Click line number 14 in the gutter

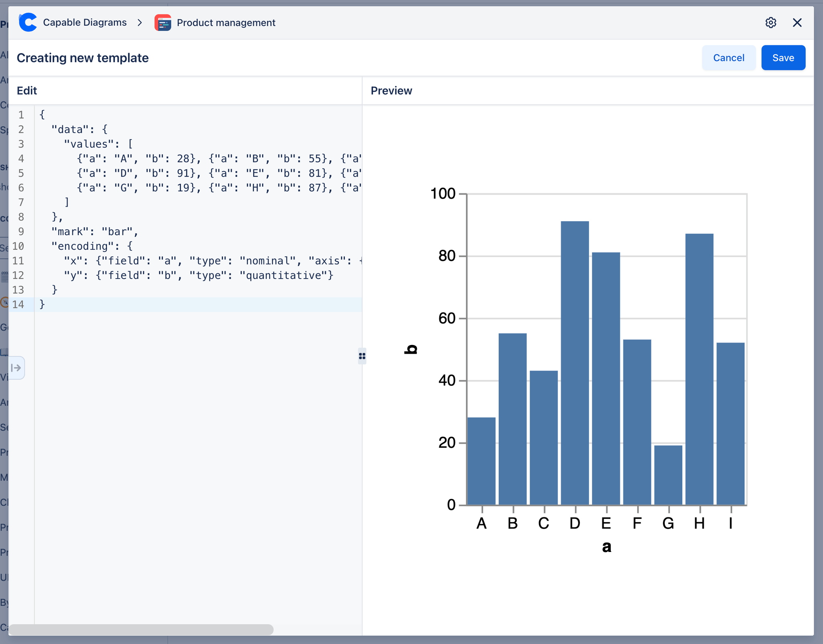[18, 304]
